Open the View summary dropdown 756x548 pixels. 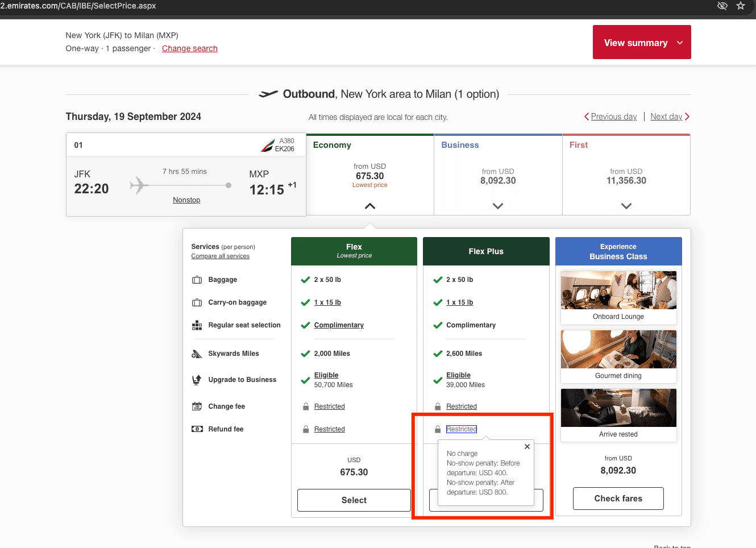[642, 43]
